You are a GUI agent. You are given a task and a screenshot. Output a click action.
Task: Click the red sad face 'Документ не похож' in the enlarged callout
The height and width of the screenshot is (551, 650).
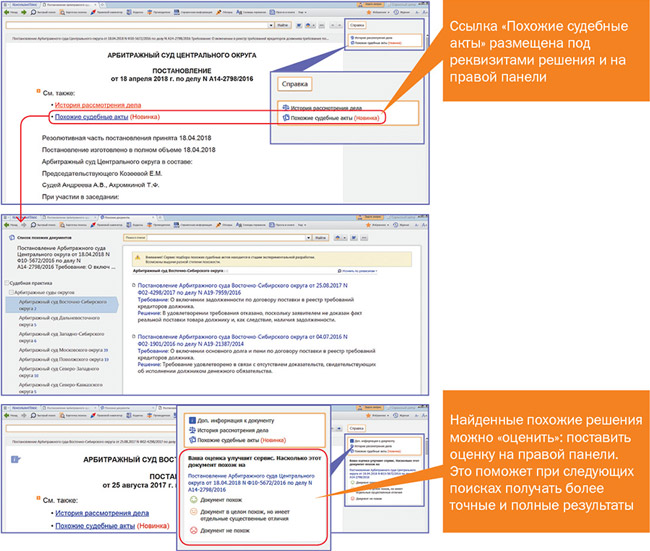[x=194, y=530]
